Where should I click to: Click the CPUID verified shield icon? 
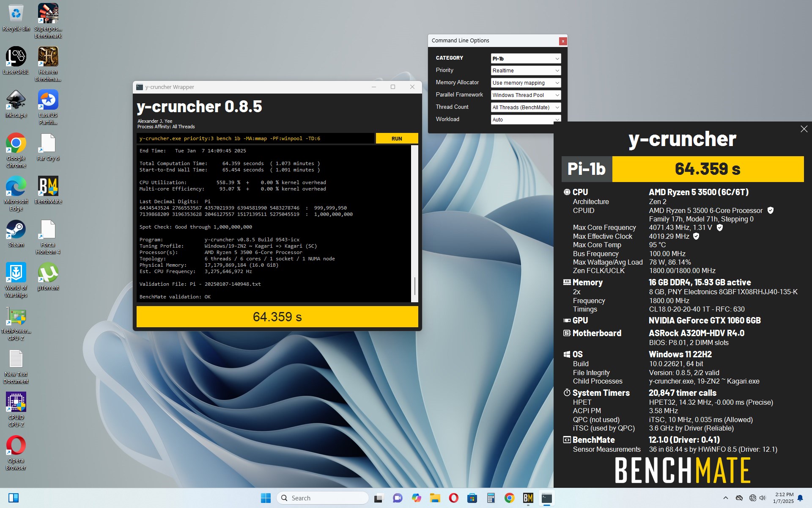coord(770,210)
